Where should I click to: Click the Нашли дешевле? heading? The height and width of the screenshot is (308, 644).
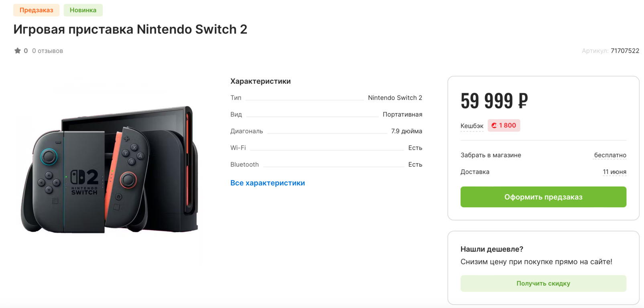click(x=492, y=249)
